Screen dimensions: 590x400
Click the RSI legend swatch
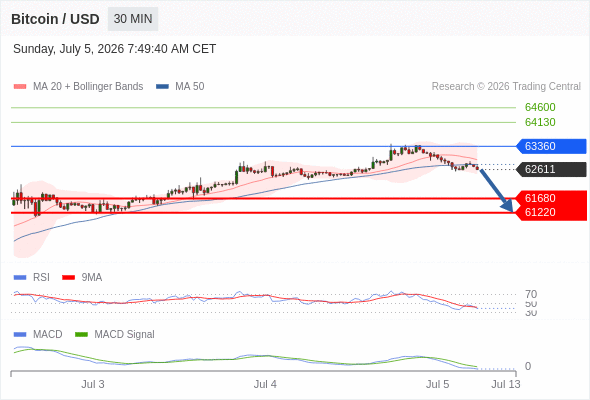20,278
